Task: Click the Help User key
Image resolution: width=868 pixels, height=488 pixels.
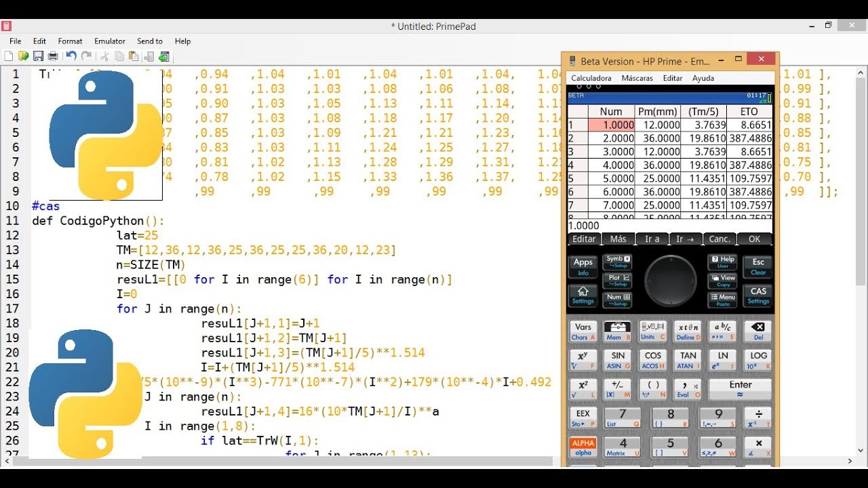Action: [x=723, y=262]
